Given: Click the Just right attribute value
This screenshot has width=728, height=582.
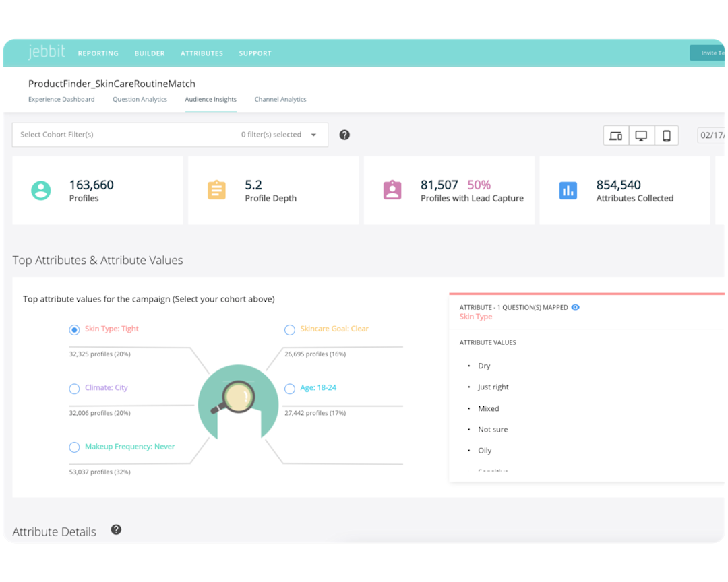Looking at the screenshot, I should tap(493, 387).
